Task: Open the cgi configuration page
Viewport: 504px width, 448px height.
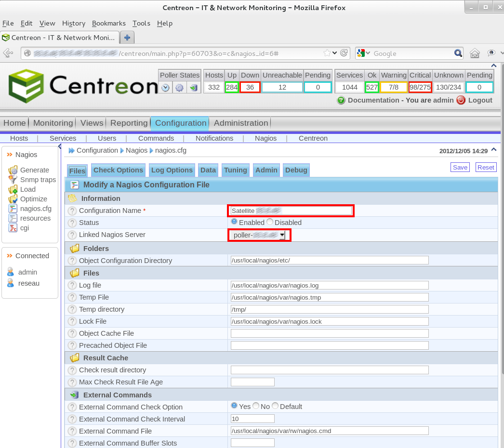Action: coord(25,227)
